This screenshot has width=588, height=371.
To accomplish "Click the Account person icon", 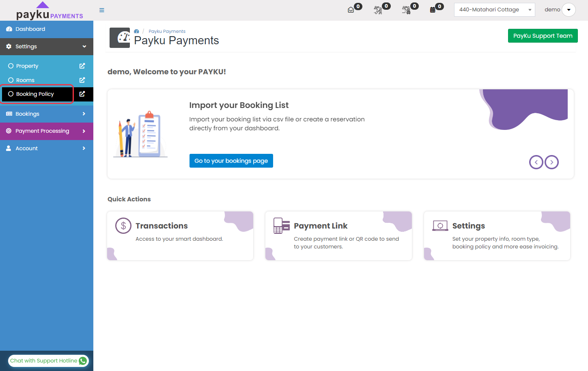I will 9,149.
